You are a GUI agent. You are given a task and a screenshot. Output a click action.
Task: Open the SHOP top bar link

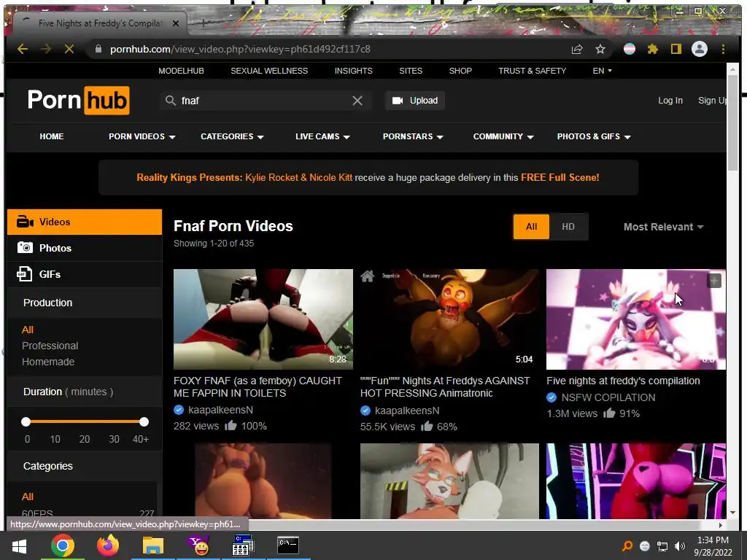pyautogui.click(x=460, y=71)
